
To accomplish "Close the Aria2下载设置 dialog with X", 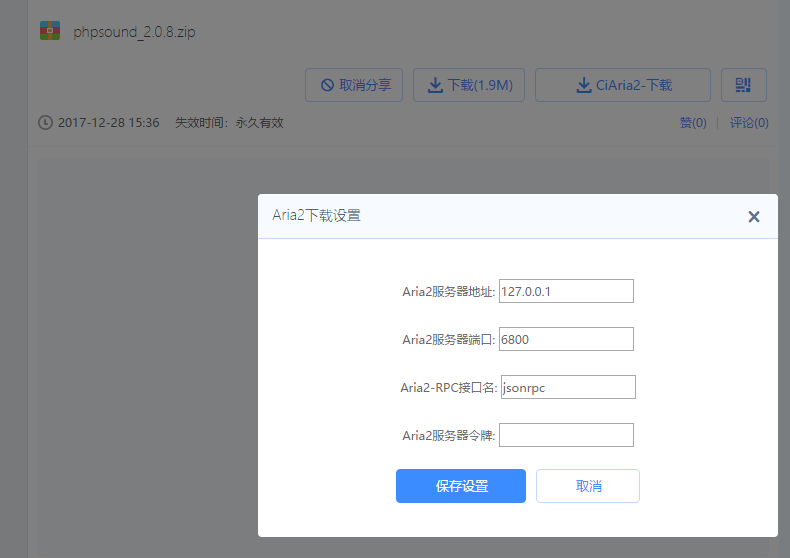I will coord(754,217).
